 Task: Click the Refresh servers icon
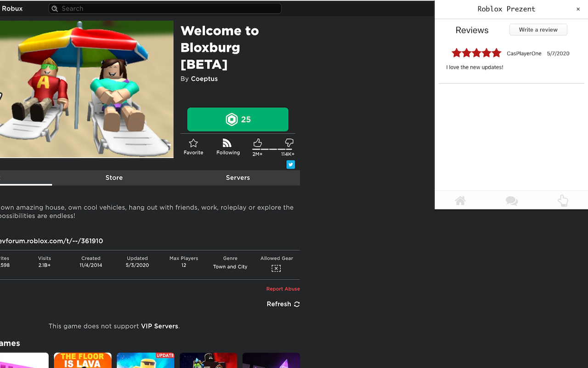point(297,304)
